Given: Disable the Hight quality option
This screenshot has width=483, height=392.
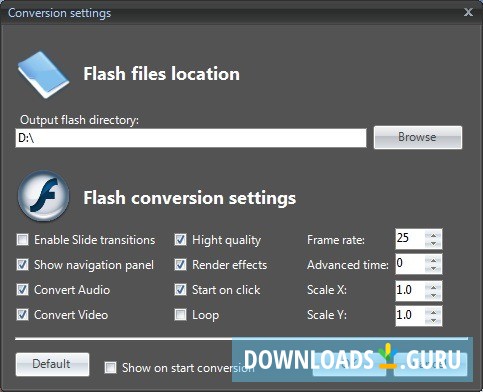Looking at the screenshot, I should [x=180, y=240].
